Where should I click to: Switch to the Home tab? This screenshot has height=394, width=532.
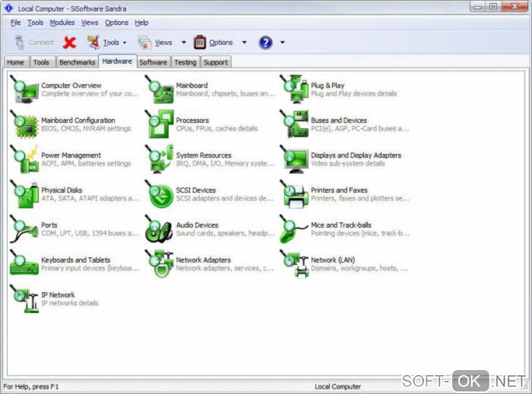(16, 63)
